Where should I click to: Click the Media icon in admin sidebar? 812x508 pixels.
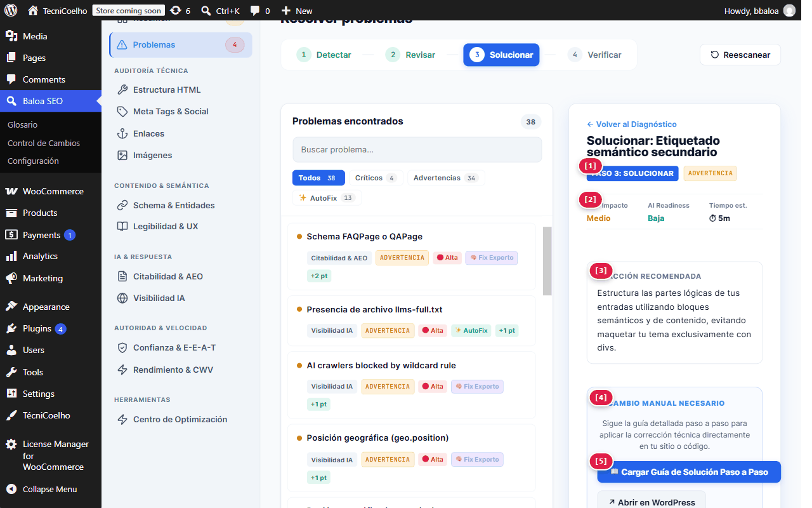(11, 36)
